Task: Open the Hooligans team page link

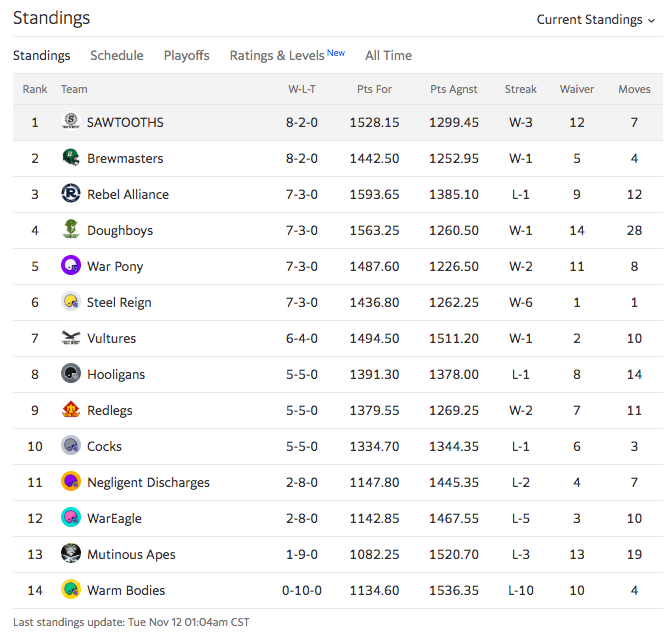Action: [x=116, y=374]
